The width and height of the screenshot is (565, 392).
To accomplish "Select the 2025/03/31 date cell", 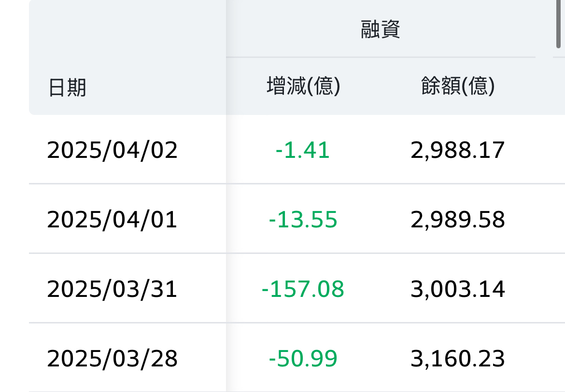I will 113,289.
